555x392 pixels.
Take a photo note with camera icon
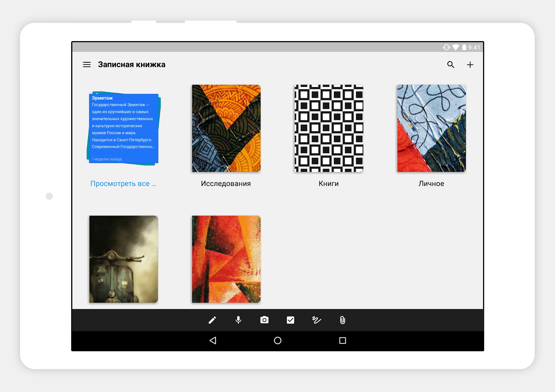264,320
